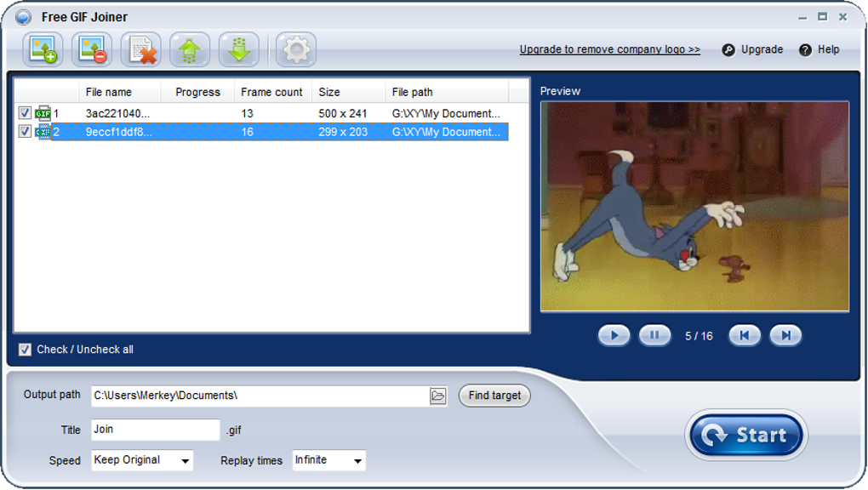Click the preview image of Tom and Jerry
Screen dimensions: 868x490
point(694,207)
